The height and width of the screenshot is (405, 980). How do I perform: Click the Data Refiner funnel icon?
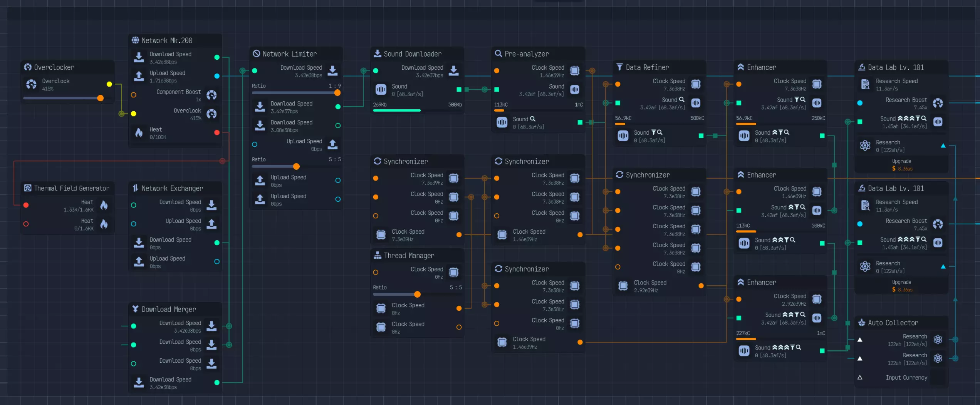[x=619, y=67]
